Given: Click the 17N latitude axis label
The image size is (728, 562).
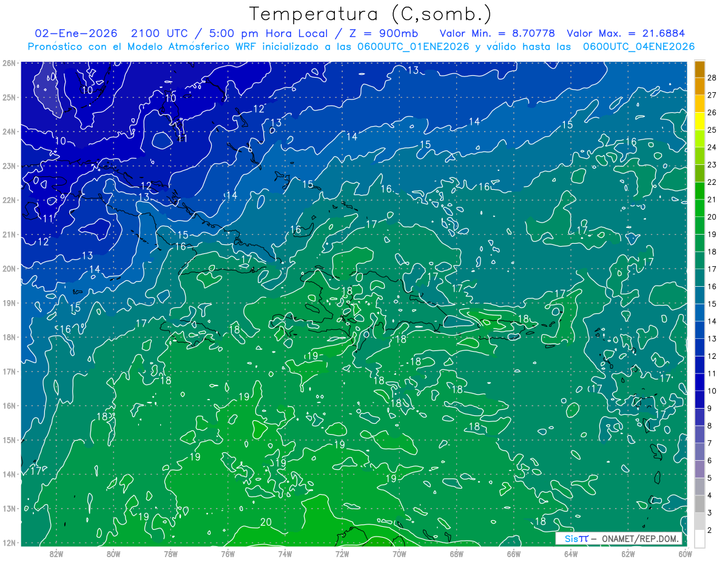Looking at the screenshot, I should pos(9,371).
